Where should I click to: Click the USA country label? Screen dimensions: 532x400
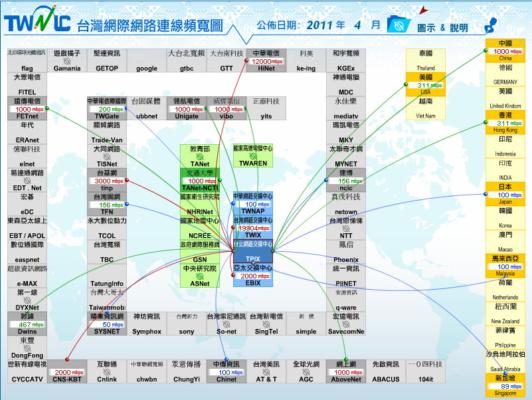(x=426, y=92)
